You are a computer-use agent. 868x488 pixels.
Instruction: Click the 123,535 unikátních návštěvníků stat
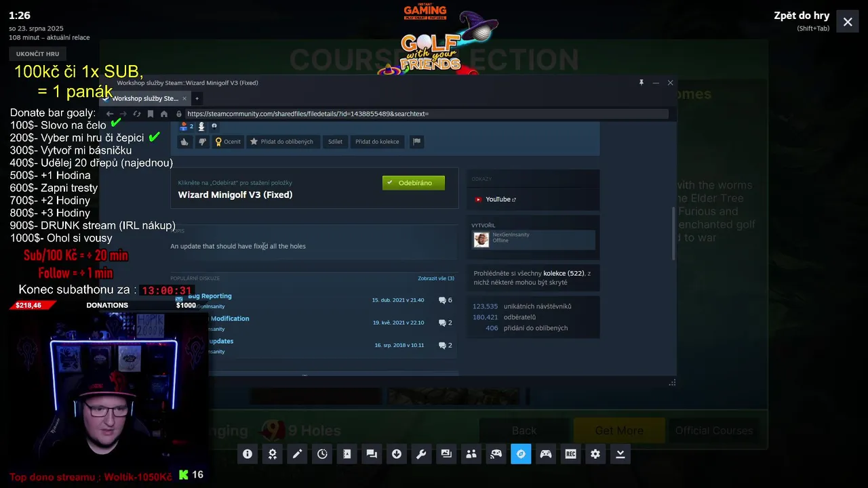click(x=522, y=306)
